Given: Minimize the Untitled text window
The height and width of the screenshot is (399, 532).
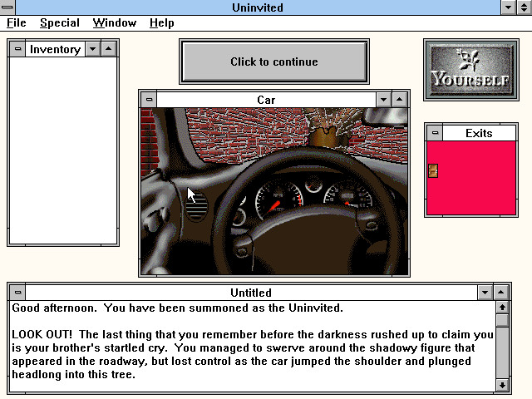Looking at the screenshot, I should (485, 292).
